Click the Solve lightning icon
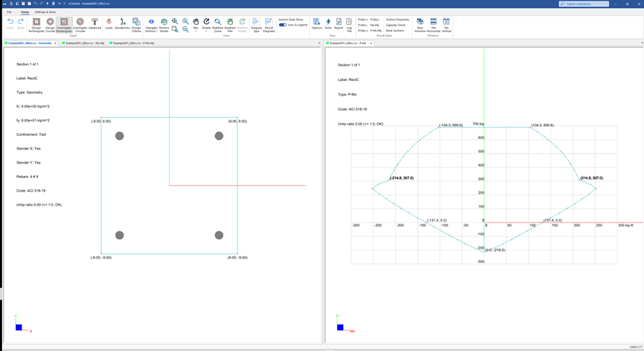Viewport: 644px width, 351px height. (x=328, y=21)
